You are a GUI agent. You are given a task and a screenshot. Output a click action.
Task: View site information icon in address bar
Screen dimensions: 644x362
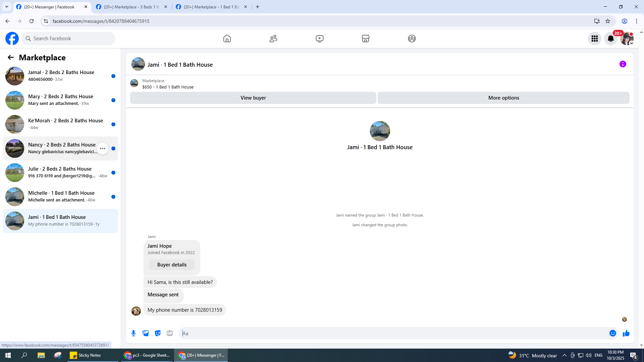pos(46,21)
